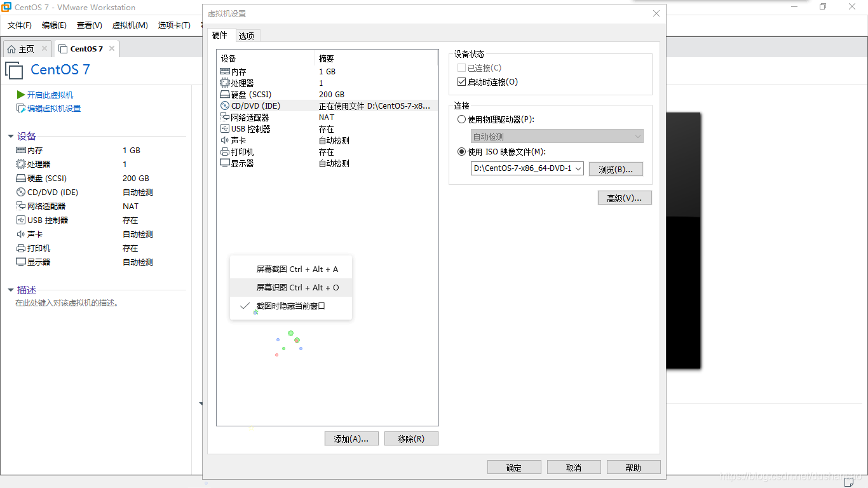This screenshot has height=488, width=868.
Task: Click hard disk (SCSI) icon in dialog list
Action: 225,94
